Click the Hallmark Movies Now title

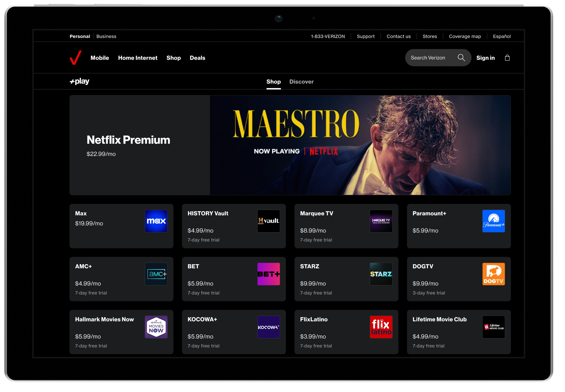[104, 319]
